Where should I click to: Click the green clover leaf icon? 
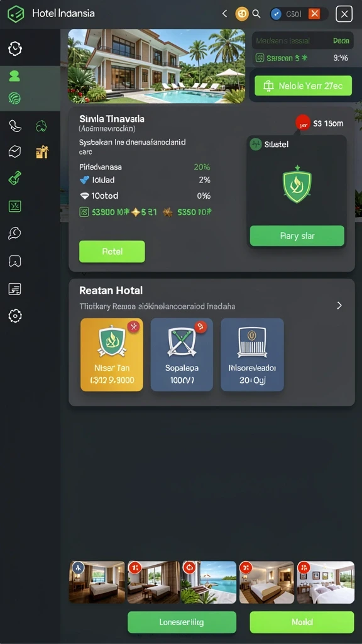coord(41,126)
